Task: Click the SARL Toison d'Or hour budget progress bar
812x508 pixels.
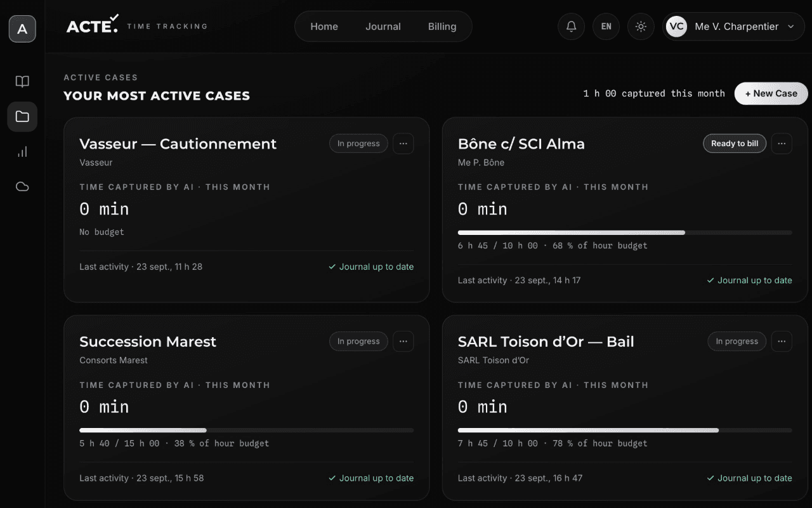Action: [625, 430]
